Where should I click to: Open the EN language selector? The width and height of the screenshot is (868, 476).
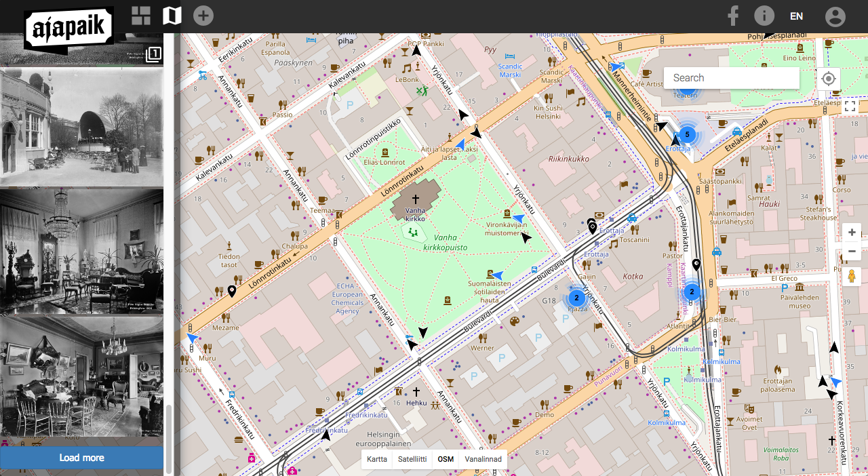point(796,16)
